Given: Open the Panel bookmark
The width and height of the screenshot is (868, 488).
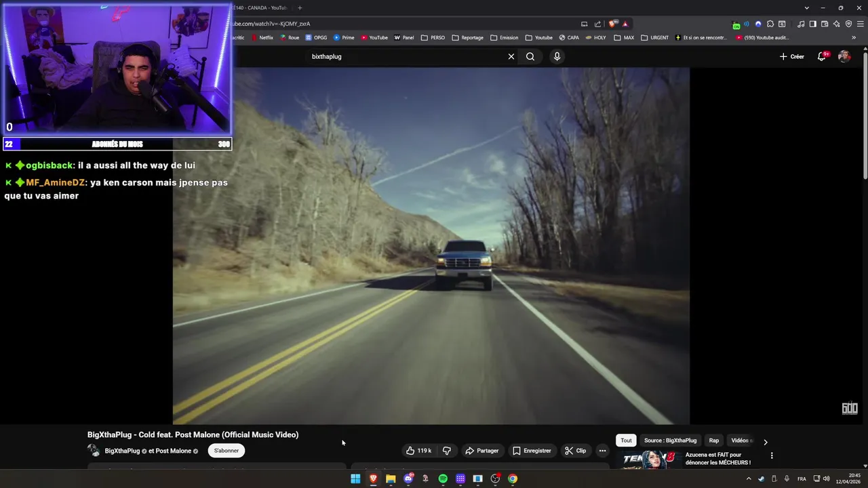Looking at the screenshot, I should pyautogui.click(x=404, y=37).
